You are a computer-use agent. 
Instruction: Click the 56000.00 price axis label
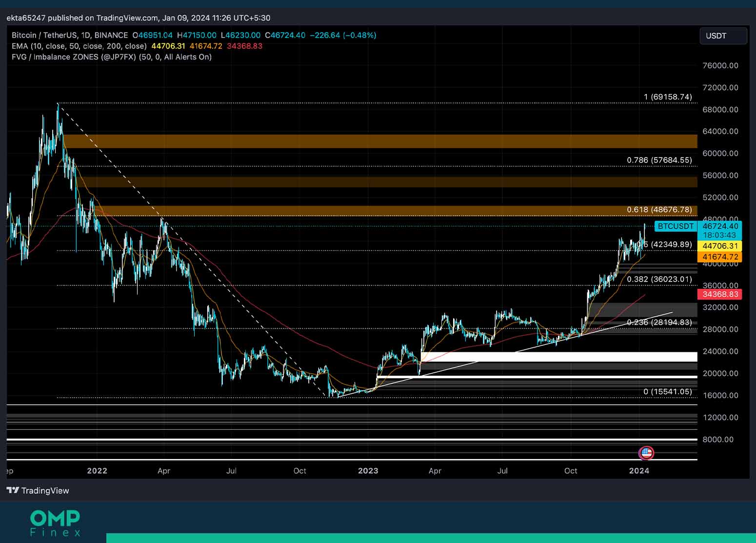720,175
